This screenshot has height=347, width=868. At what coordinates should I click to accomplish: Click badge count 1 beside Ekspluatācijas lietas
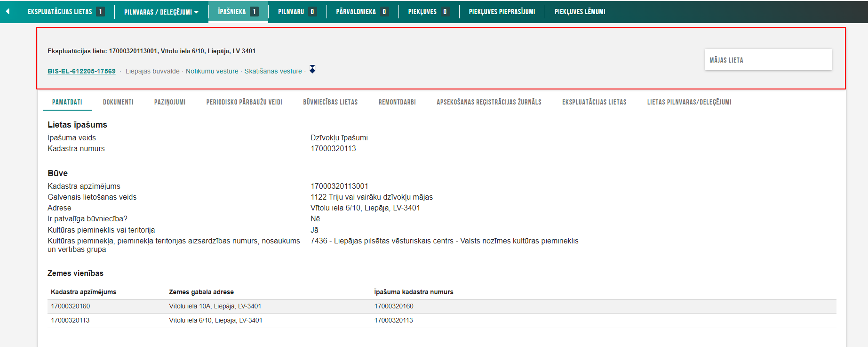click(x=100, y=11)
